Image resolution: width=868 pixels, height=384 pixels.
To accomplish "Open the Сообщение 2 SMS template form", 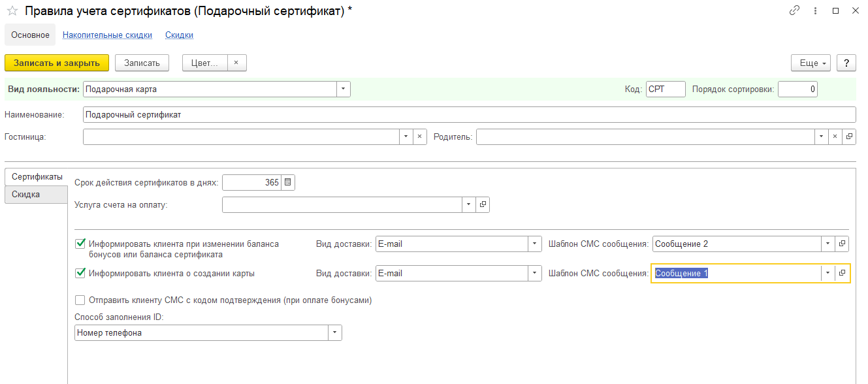I will 843,244.
